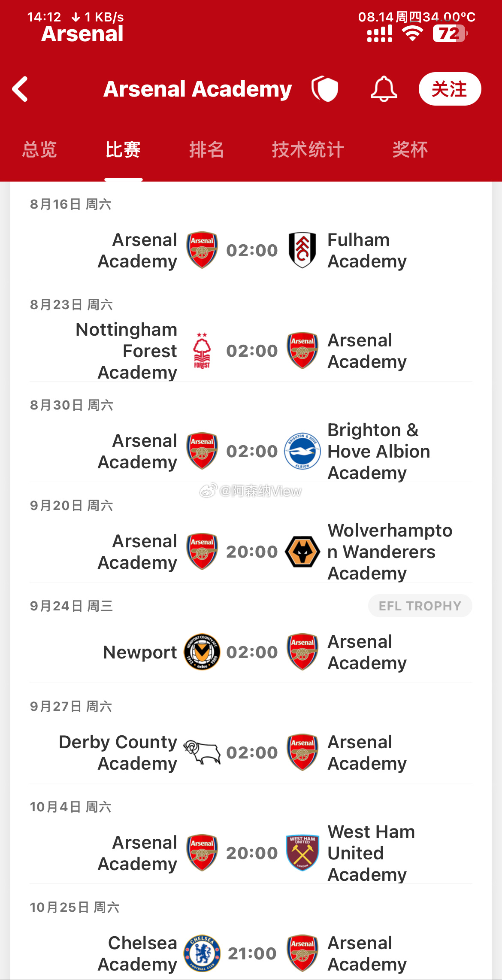Open the 技术统计 tab
Image resolution: width=502 pixels, height=980 pixels.
[308, 149]
